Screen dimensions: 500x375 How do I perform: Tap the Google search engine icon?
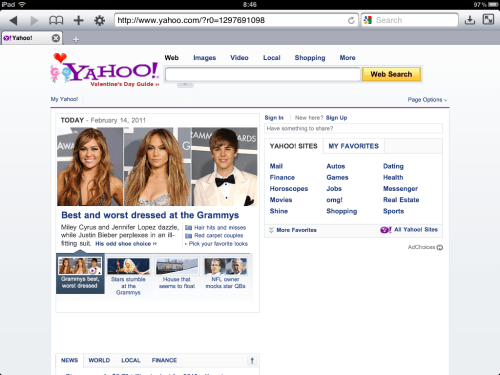click(x=368, y=20)
